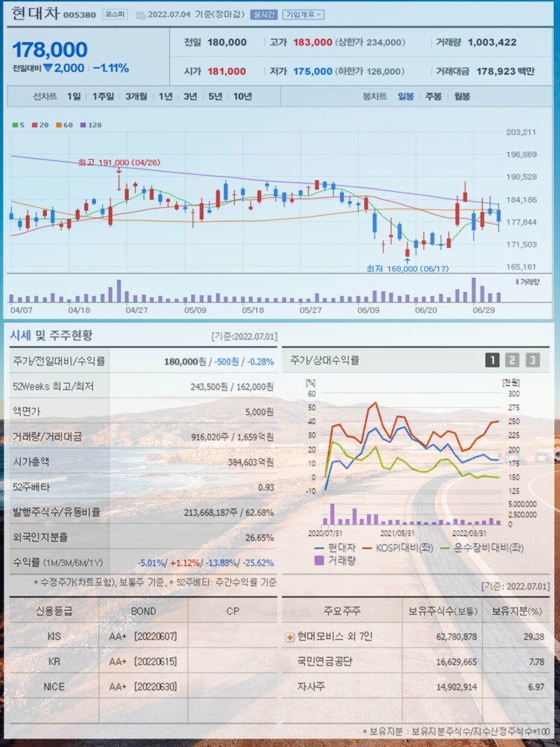Select the 3년 line chart period
Viewport: 560px width, 747px height.
click(190, 96)
